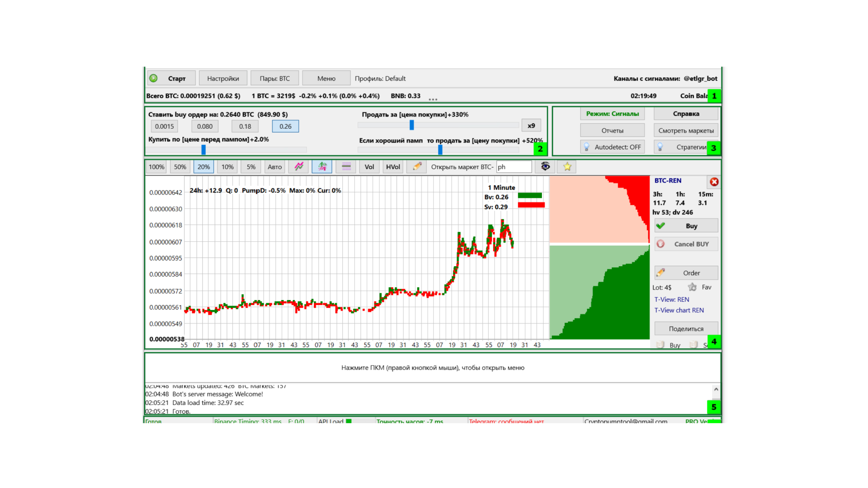Open the Пары: BTC pair selector

tap(275, 78)
